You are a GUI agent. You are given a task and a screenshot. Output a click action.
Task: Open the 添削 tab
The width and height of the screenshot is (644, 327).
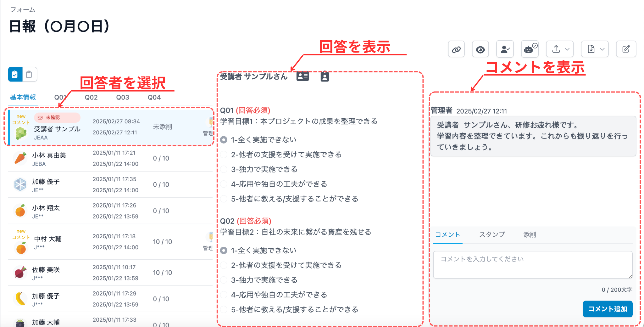tap(530, 234)
